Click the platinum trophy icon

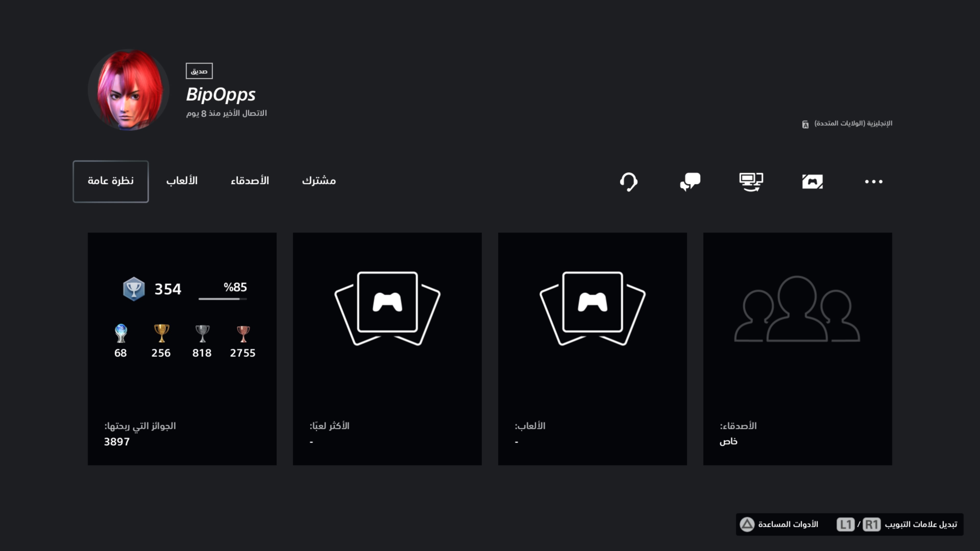121,333
